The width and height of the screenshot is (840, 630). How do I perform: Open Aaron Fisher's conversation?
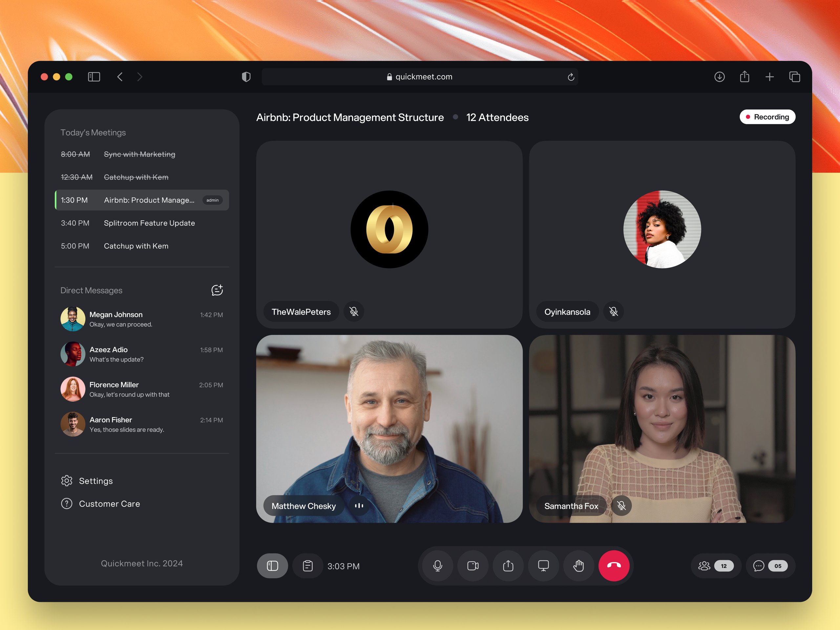coord(142,424)
